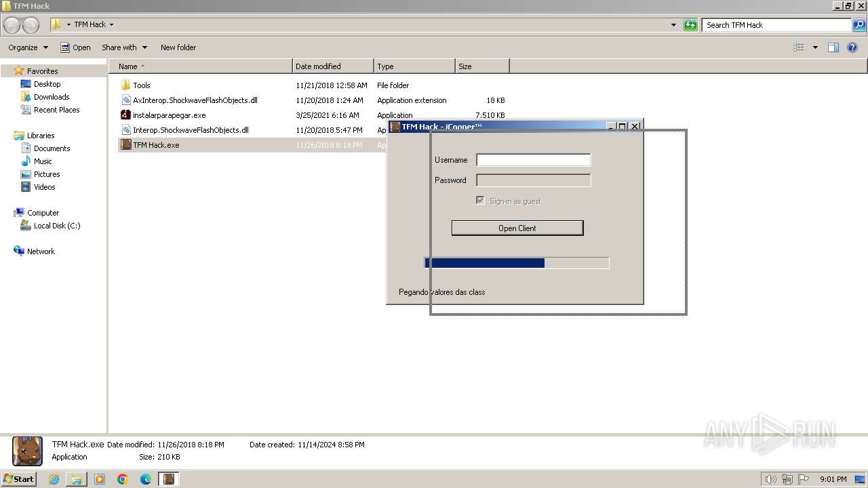The height and width of the screenshot is (488, 868).
Task: Open the Share with dropdown
Action: [124, 47]
